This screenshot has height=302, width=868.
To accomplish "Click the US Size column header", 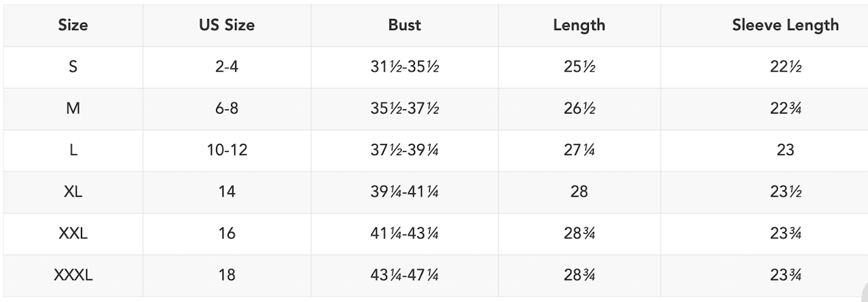I will point(227,26).
